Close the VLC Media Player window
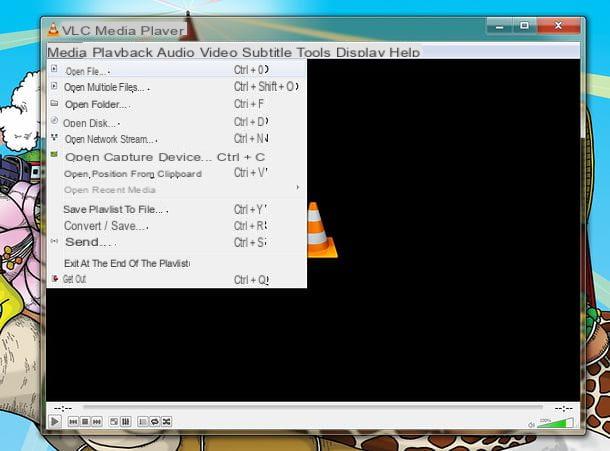610x451 pixels. (559, 26)
